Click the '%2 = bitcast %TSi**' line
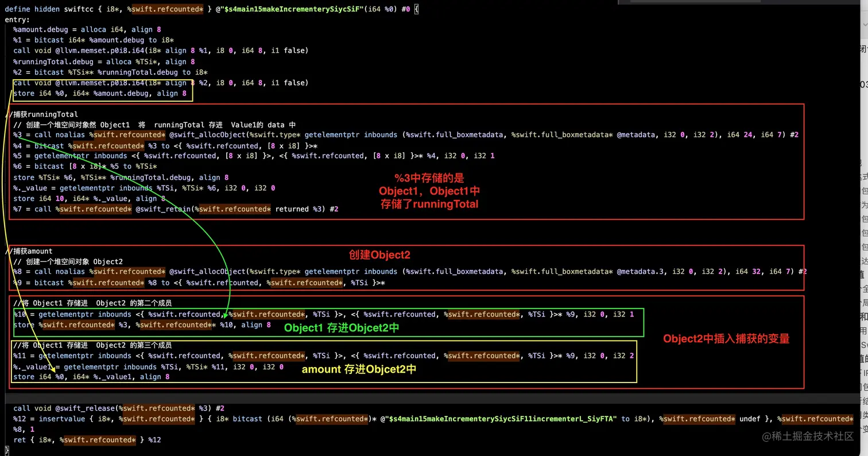Screen dimensions: 868x456 coord(110,72)
